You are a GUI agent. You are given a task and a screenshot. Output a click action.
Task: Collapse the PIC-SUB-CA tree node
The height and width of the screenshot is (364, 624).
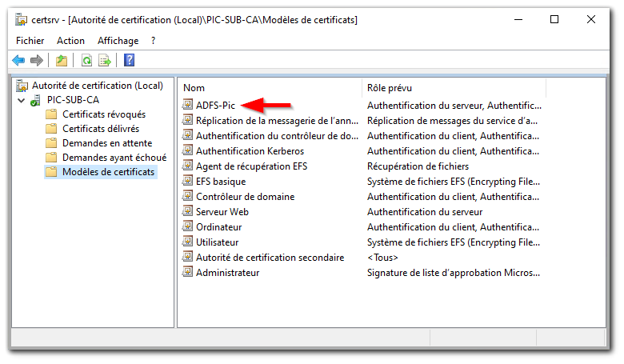(22, 100)
